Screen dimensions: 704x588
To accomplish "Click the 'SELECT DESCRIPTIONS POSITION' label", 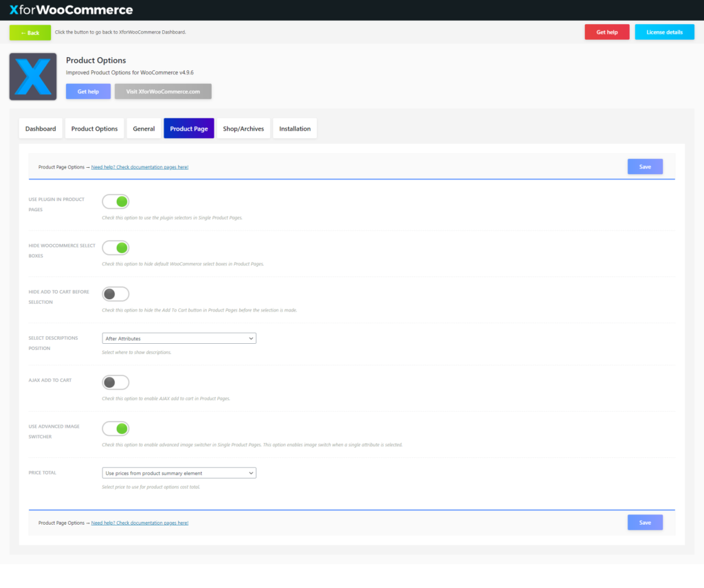I will 53,343.
